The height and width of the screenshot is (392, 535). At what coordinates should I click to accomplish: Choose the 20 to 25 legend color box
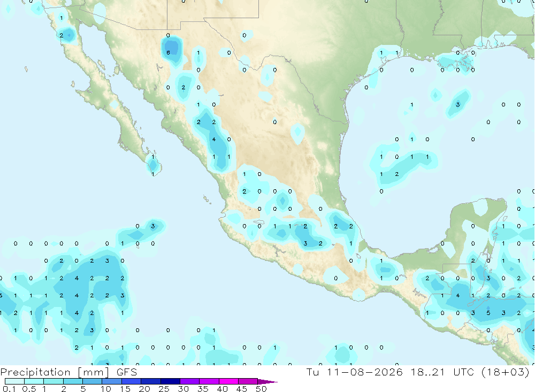151,381
